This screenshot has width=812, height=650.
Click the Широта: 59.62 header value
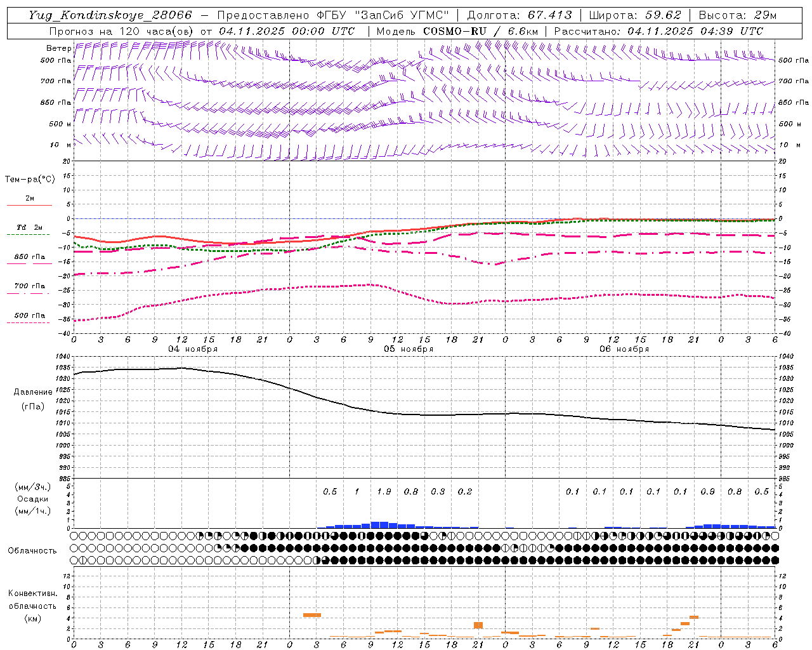tap(635, 15)
